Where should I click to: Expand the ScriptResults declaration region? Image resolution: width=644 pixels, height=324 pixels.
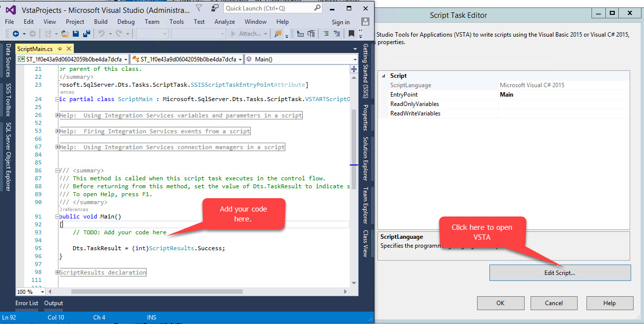coord(58,272)
